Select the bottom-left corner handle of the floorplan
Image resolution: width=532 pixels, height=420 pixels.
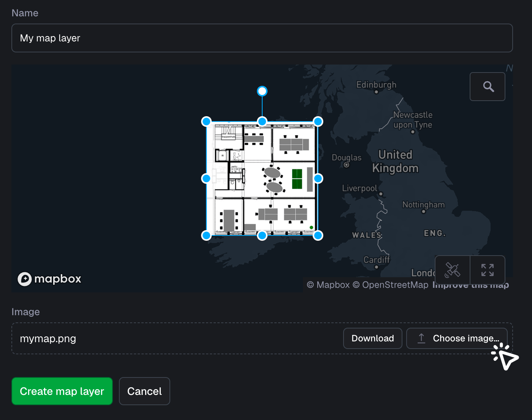[206, 235]
